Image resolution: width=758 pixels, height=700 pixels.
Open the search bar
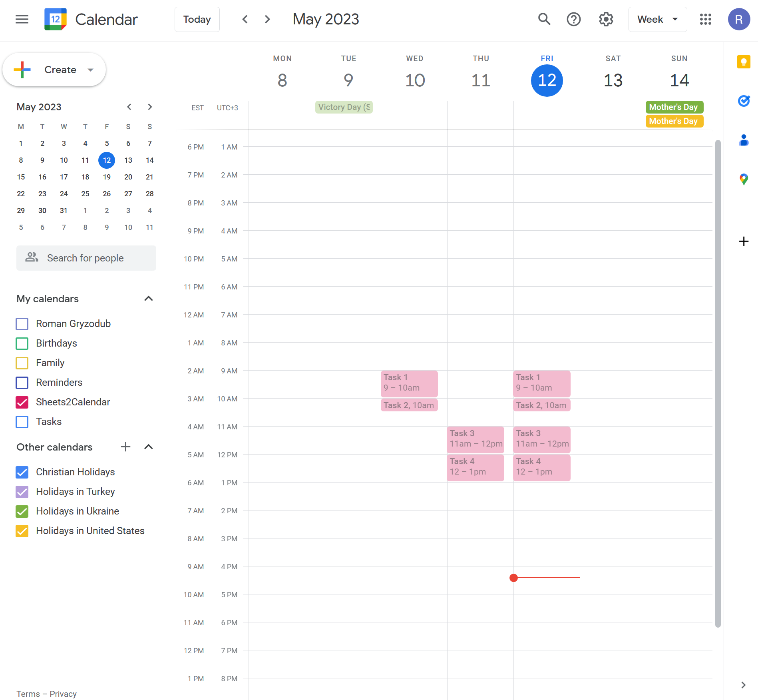(544, 19)
